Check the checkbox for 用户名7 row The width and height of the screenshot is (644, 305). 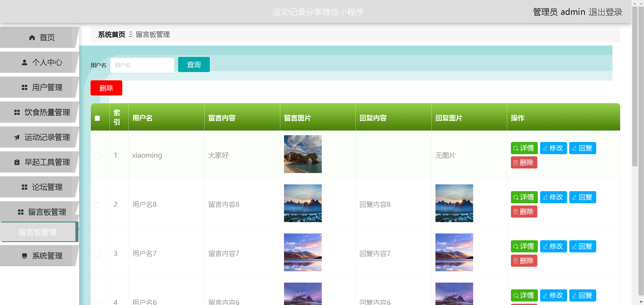click(x=97, y=254)
